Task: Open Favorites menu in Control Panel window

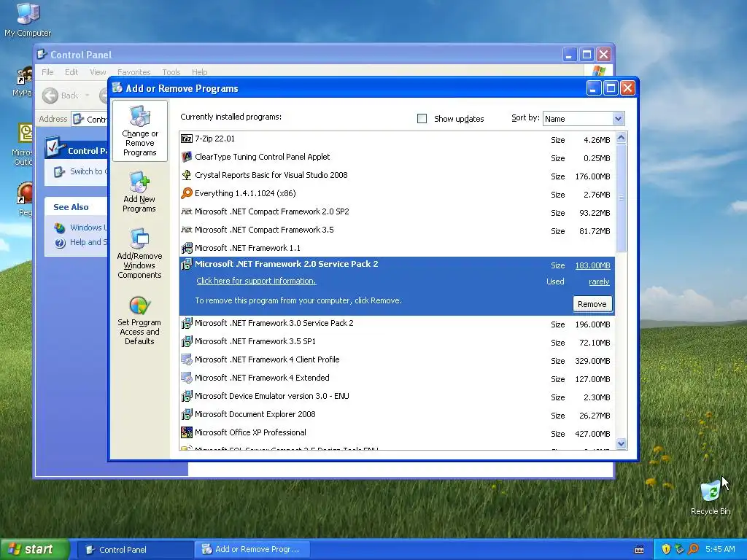Action: tap(134, 72)
